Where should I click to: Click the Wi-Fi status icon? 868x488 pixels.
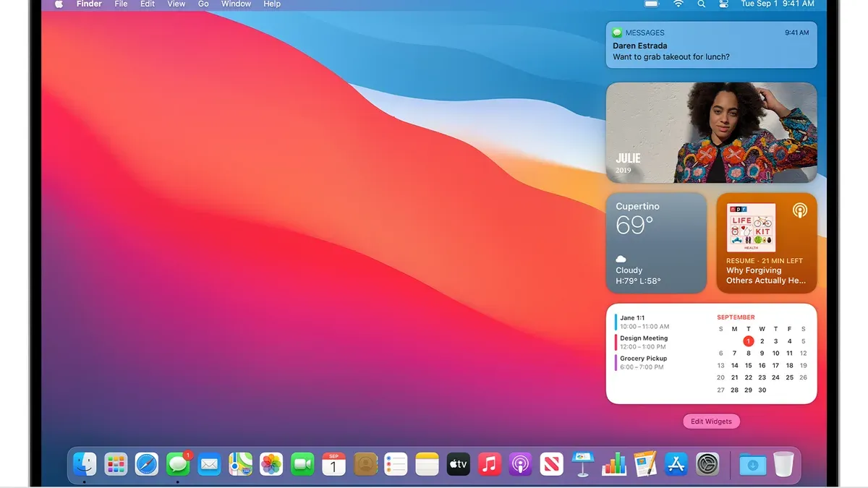pyautogui.click(x=678, y=4)
